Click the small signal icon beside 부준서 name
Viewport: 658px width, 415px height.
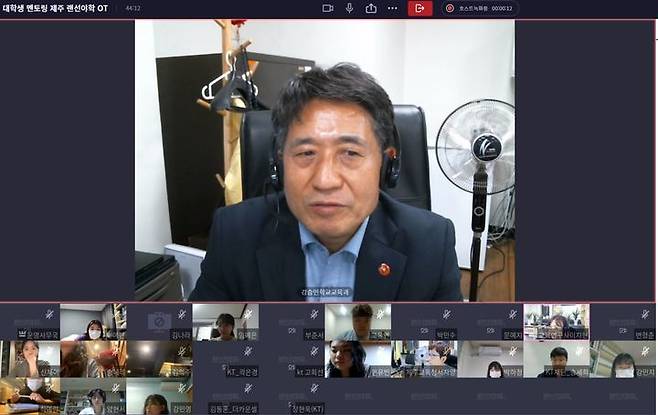292,331
